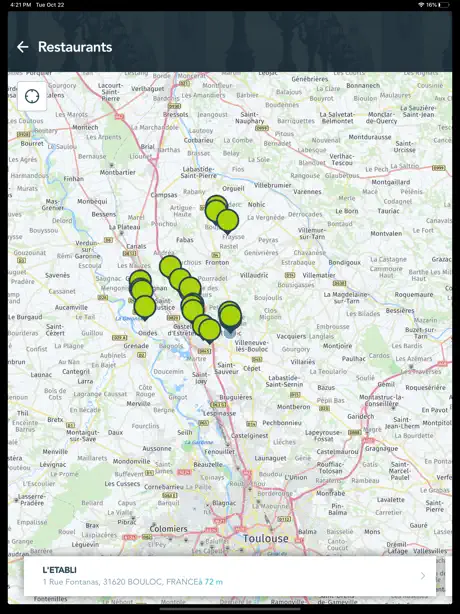Select the green pin near Castelnau d'Estrétefonds

coord(210,330)
